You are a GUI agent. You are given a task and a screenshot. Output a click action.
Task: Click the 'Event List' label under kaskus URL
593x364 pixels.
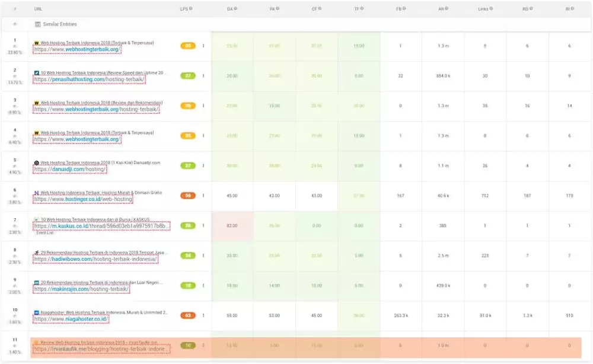(44, 233)
